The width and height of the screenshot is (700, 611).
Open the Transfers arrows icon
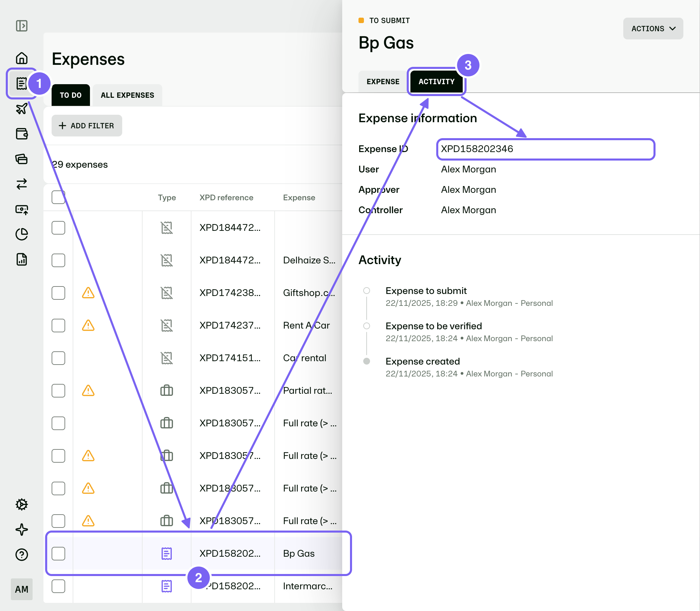21,184
